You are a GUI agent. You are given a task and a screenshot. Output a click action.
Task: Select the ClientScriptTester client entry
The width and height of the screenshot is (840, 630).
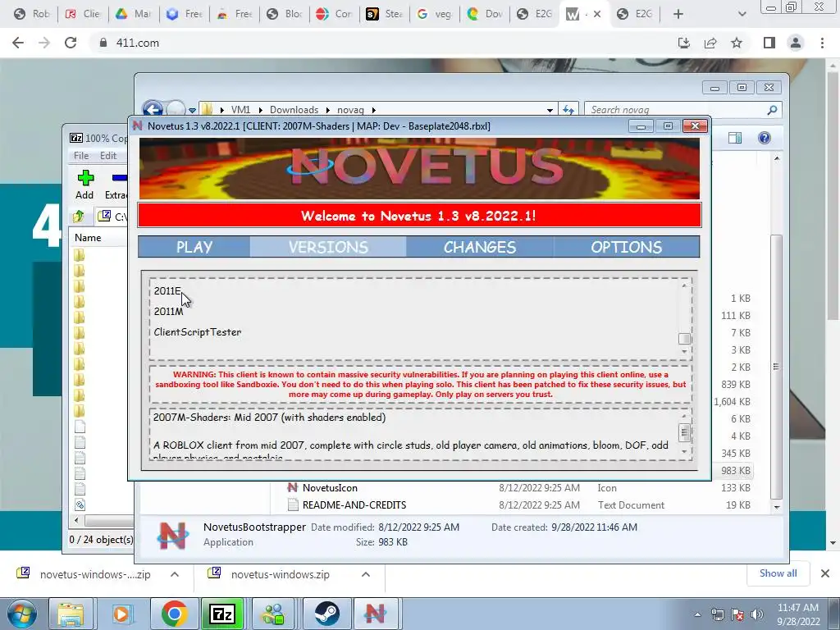pyautogui.click(x=197, y=332)
